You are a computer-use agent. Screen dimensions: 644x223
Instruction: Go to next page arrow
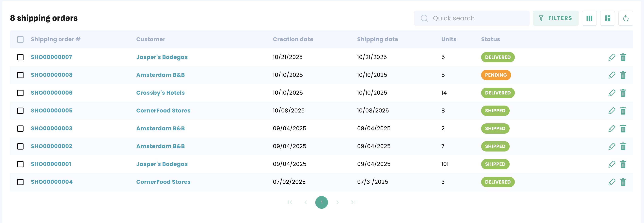(x=337, y=202)
